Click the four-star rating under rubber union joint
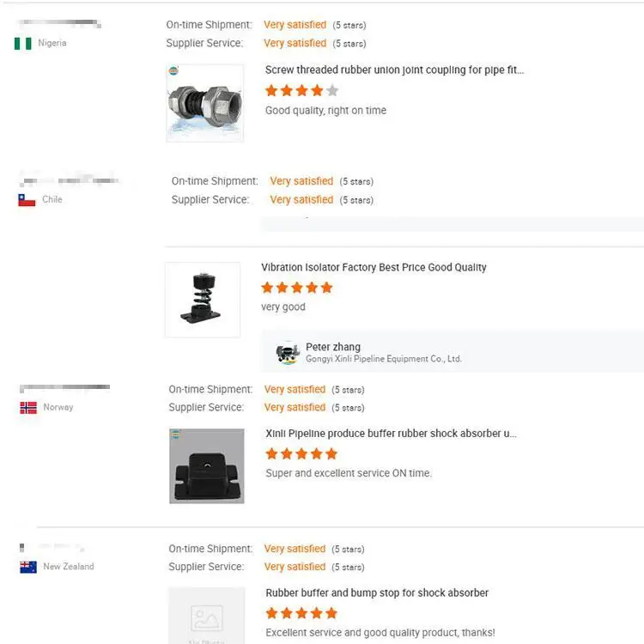Image resolution: width=644 pixels, height=644 pixels. click(301, 90)
